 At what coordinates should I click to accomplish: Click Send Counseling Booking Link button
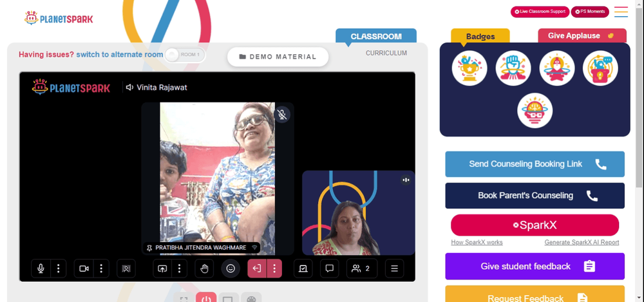click(535, 164)
